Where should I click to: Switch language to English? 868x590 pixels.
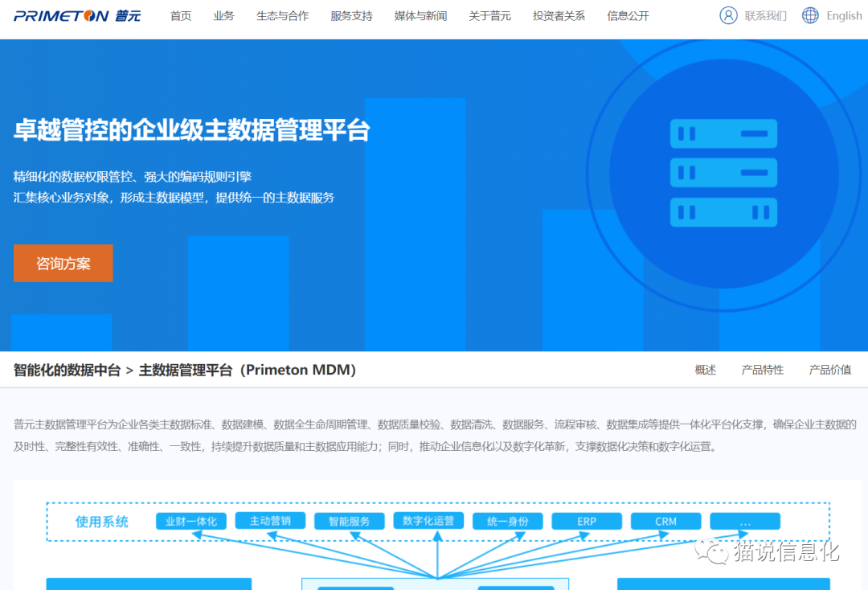click(844, 16)
